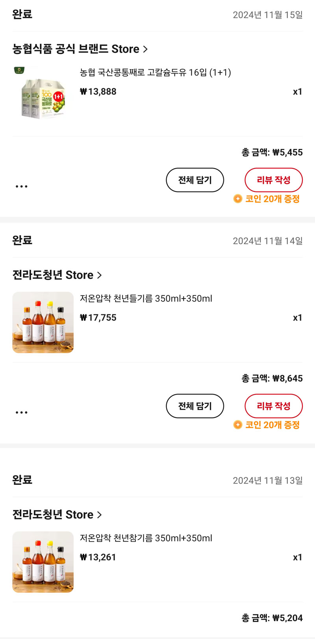Viewport: 315px width, 644px height.
Task: Click the 저온압착 천년들기름 350ml+350ml title
Action: point(146,299)
